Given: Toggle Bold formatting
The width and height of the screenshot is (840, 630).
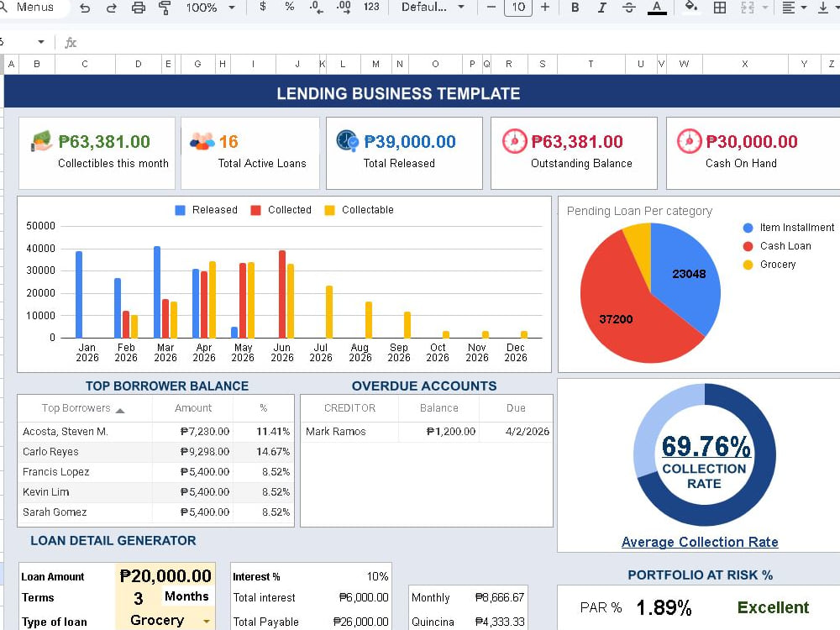Looking at the screenshot, I should [x=575, y=8].
